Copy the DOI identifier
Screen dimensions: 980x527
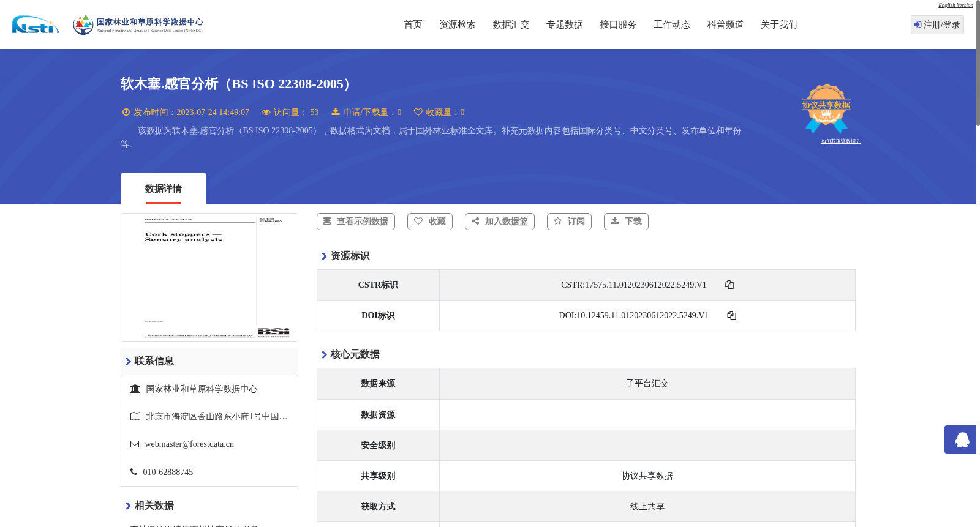731,315
